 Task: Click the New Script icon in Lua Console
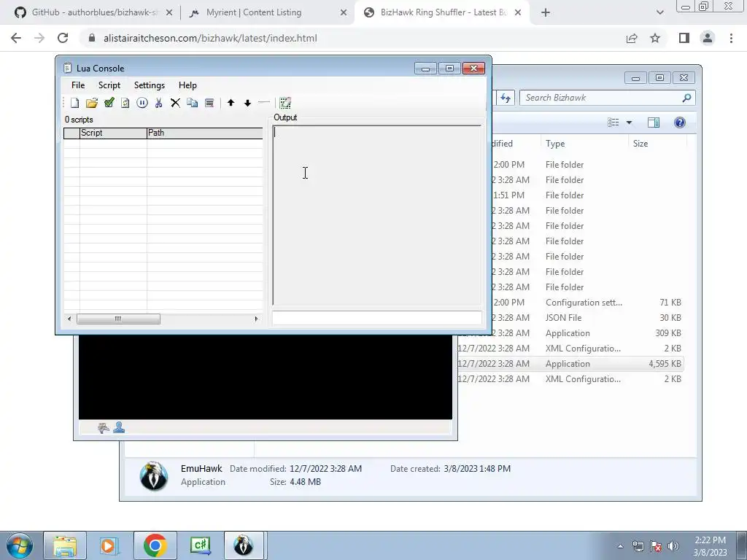(x=75, y=103)
